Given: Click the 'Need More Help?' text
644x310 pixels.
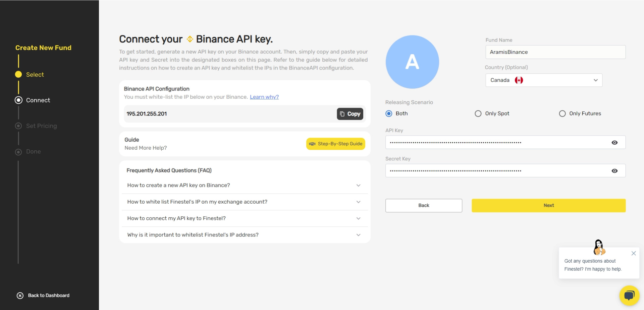Looking at the screenshot, I should (146, 148).
